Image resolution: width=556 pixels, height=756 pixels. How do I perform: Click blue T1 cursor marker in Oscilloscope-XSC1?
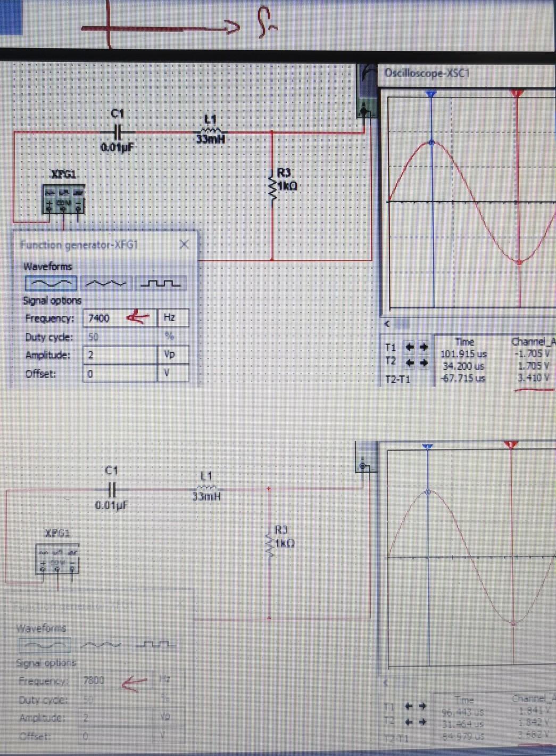pyautogui.click(x=431, y=94)
